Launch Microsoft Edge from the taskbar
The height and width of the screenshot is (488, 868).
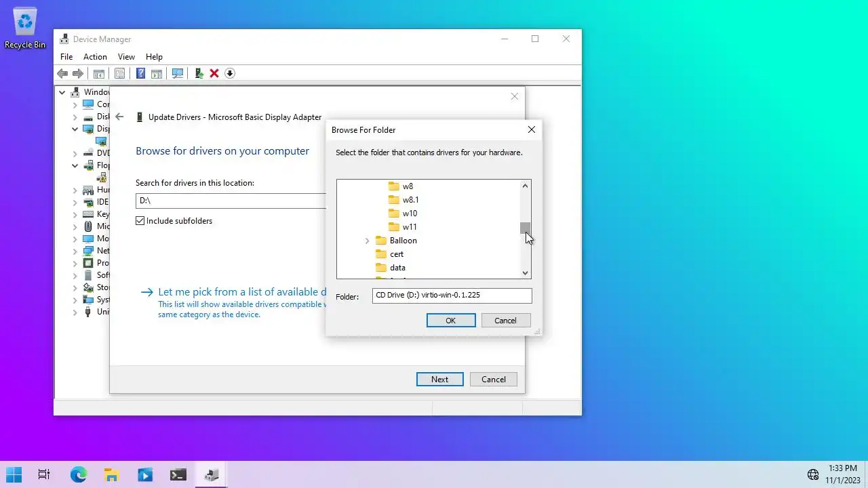pos(79,474)
